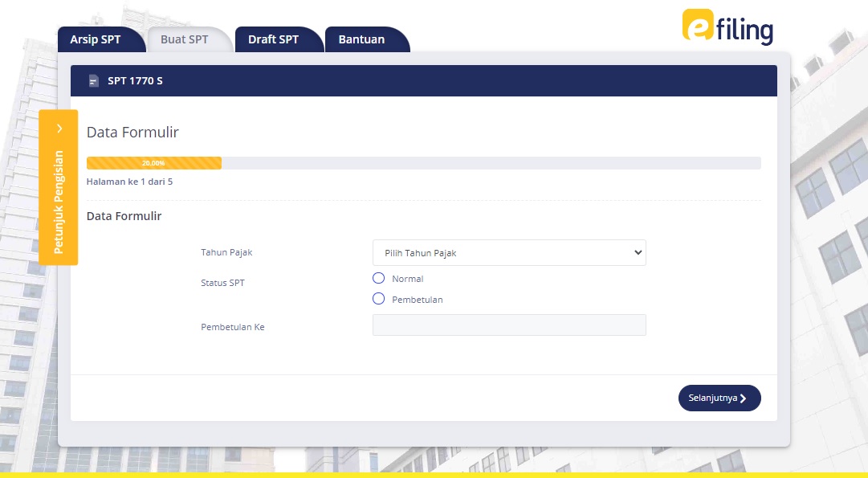
Task: Click the chevron icon inside Selanjutnya button
Action: coord(744,398)
